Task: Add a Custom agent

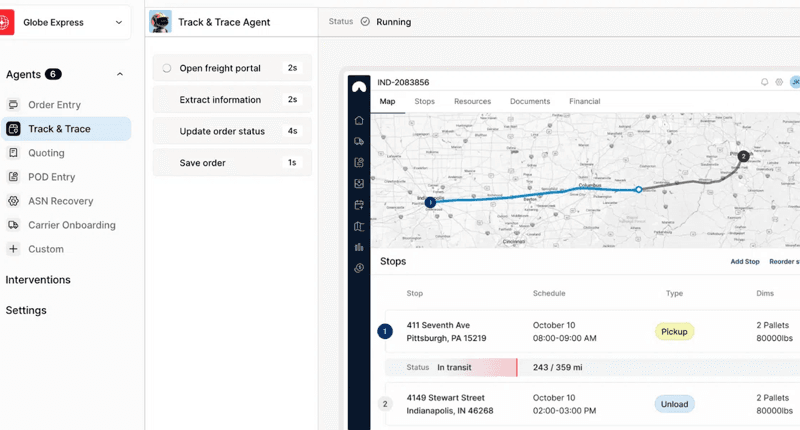Action: point(45,249)
